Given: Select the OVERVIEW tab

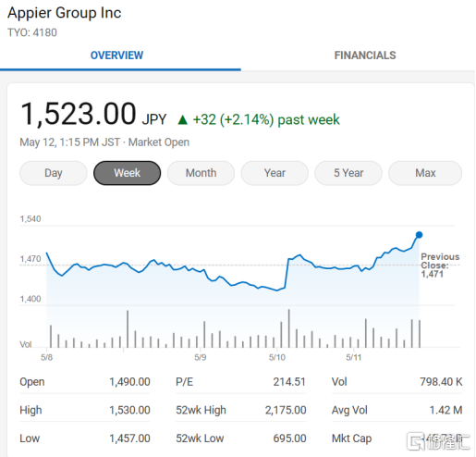Looking at the screenshot, I should (116, 56).
